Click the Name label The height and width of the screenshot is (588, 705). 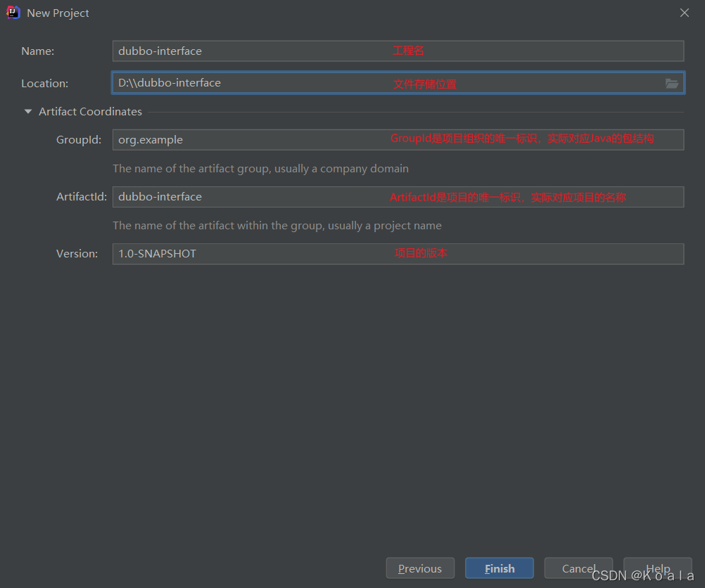tap(38, 51)
